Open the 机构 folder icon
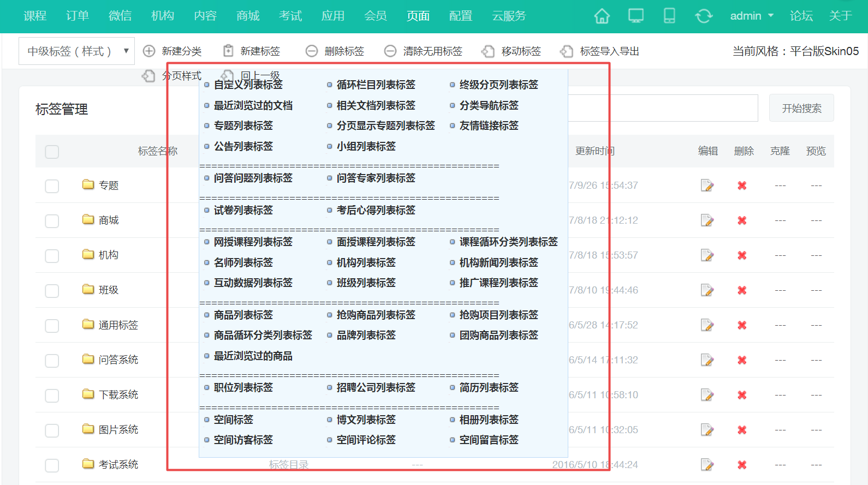 pos(88,255)
